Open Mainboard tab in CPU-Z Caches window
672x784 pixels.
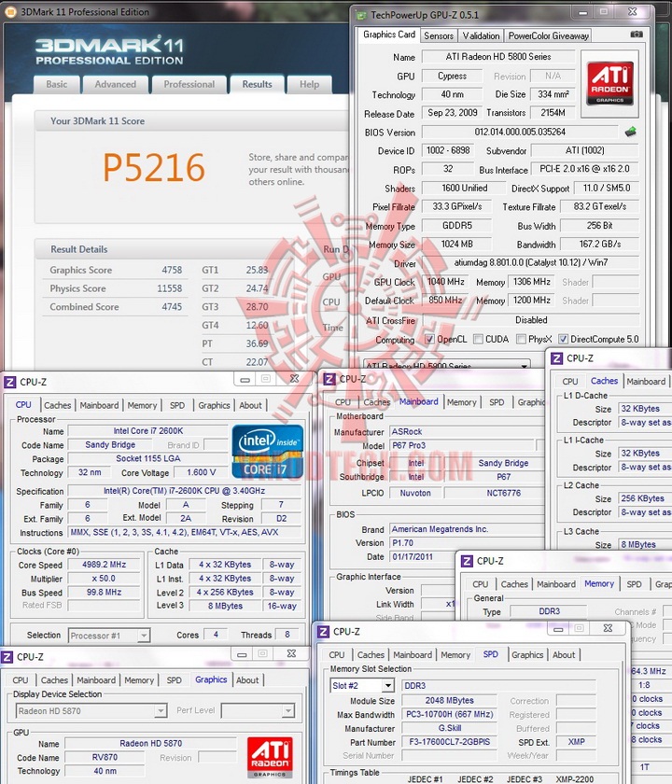pyautogui.click(x=646, y=382)
